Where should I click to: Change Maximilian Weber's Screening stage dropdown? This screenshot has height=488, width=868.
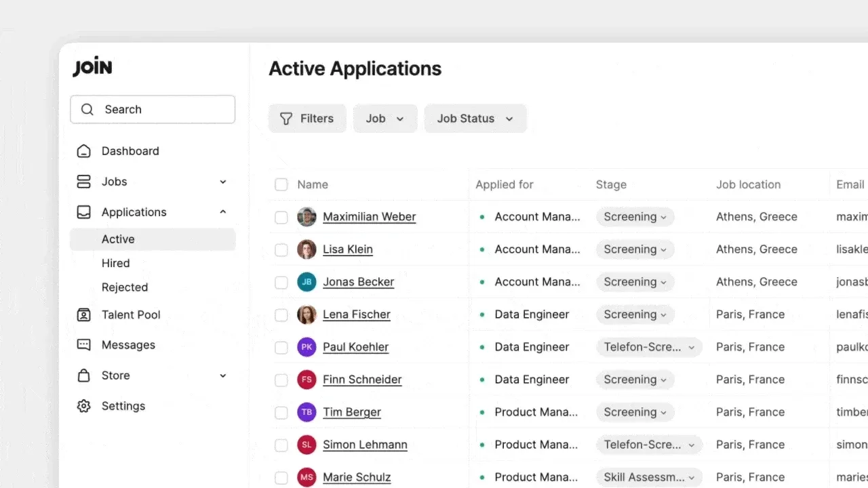[635, 217]
